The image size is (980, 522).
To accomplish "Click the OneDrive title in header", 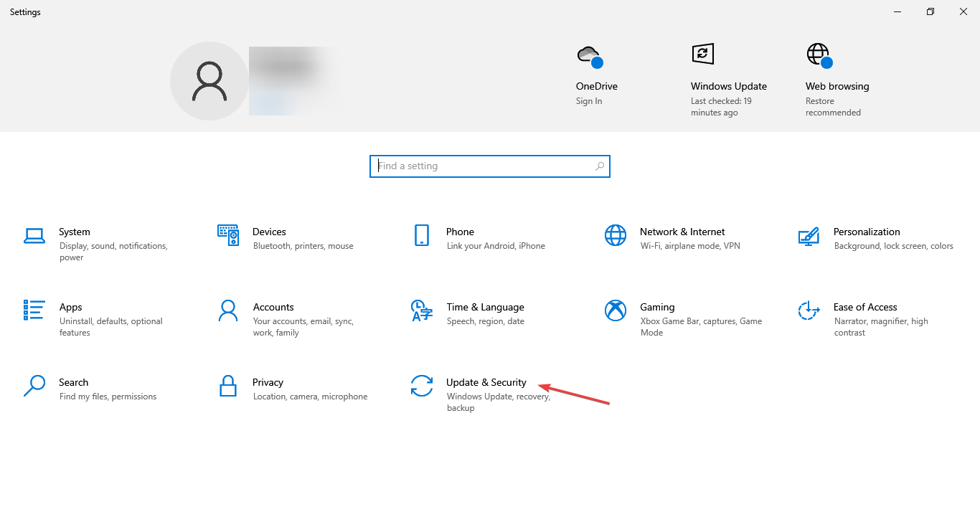I will [597, 86].
